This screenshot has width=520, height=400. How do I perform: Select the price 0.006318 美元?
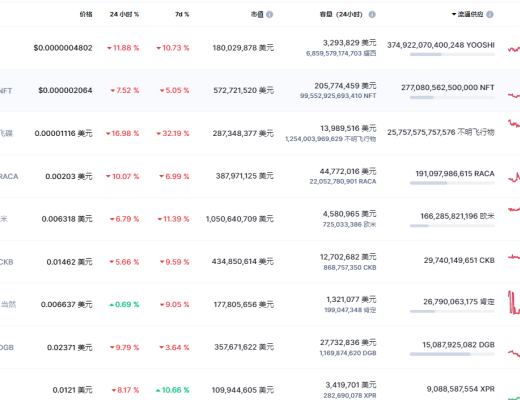pos(67,219)
